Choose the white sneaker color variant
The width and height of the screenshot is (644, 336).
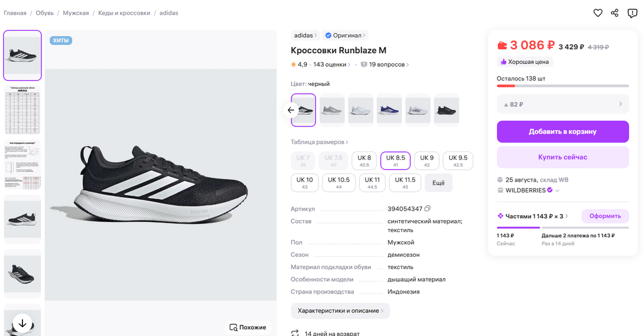click(360, 110)
